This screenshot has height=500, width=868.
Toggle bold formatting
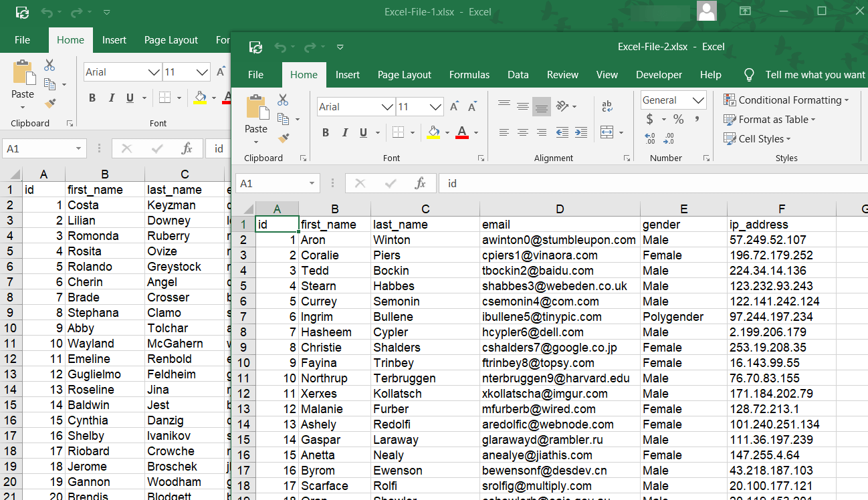click(x=326, y=133)
